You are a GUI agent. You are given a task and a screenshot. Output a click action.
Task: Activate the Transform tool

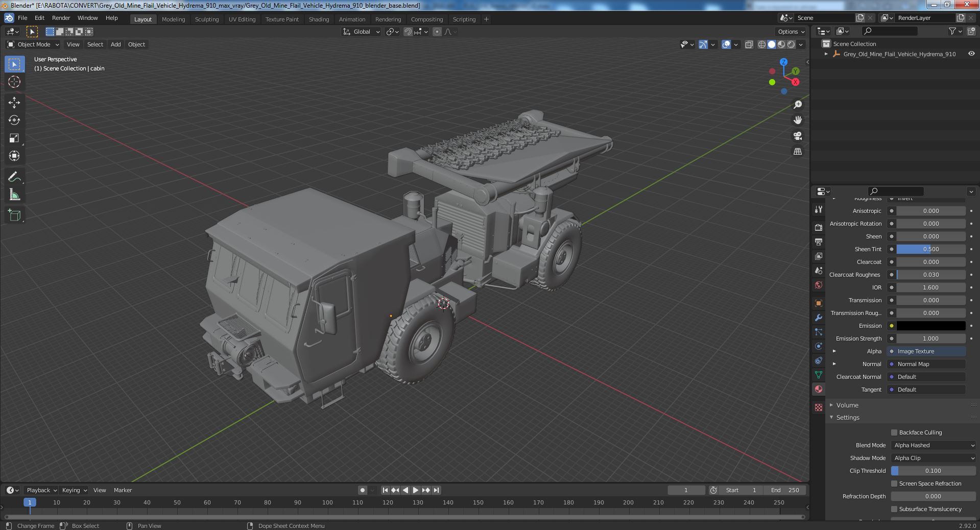point(14,156)
